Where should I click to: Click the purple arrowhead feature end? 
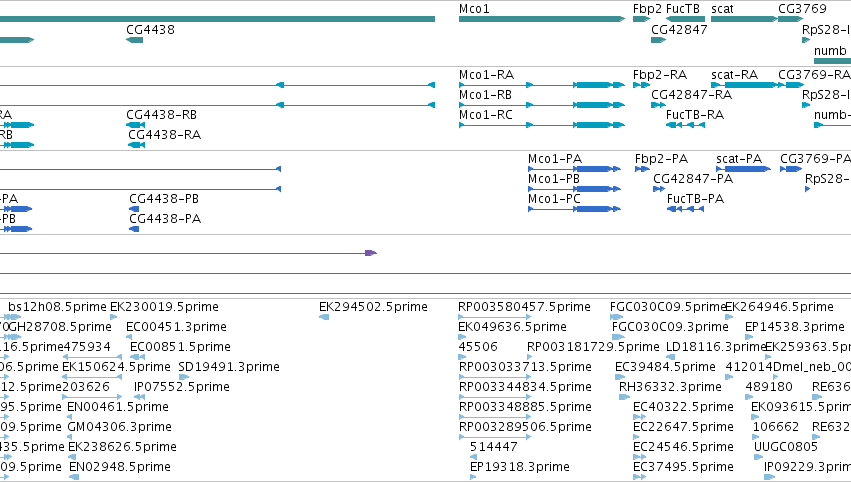371,253
